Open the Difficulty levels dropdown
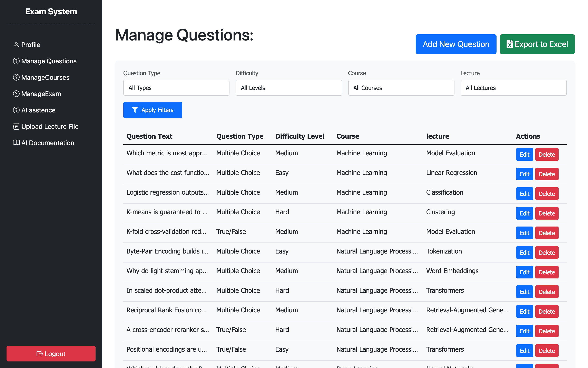Viewport: 588px width, 368px height. (289, 88)
